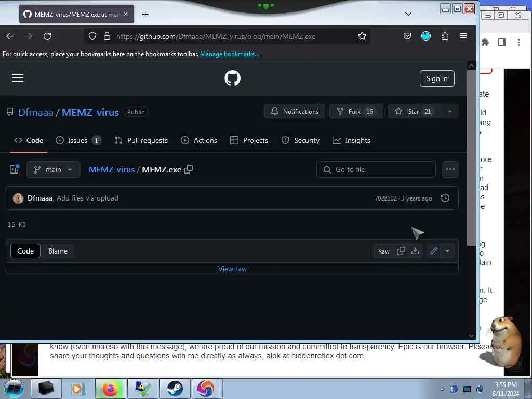Expand the Star lists dropdown arrow
532x399 pixels.
click(x=450, y=111)
